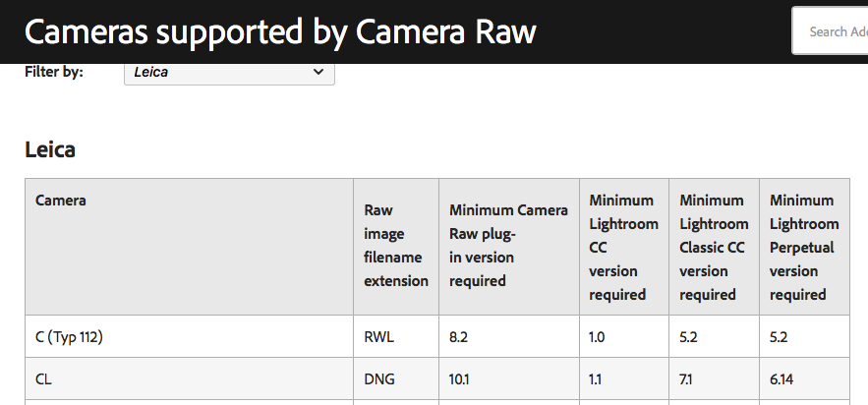Click the Camera column header
Image resolution: width=868 pixels, height=405 pixels.
[x=61, y=201]
